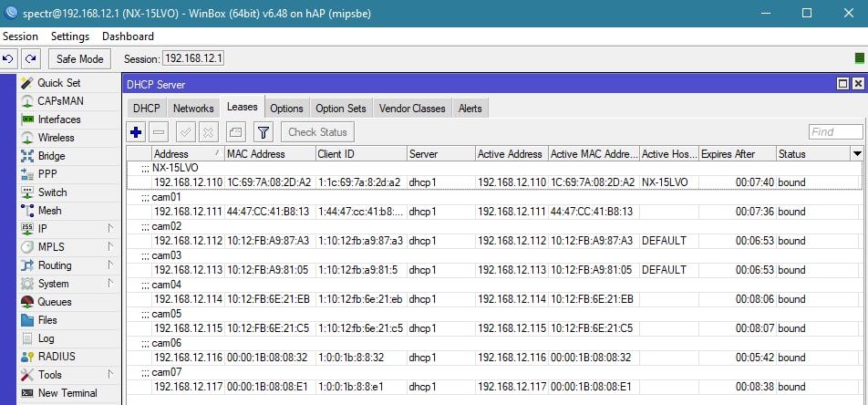868x405 pixels.
Task: Select lease address 192.168.12.110
Action: pyautogui.click(x=188, y=182)
